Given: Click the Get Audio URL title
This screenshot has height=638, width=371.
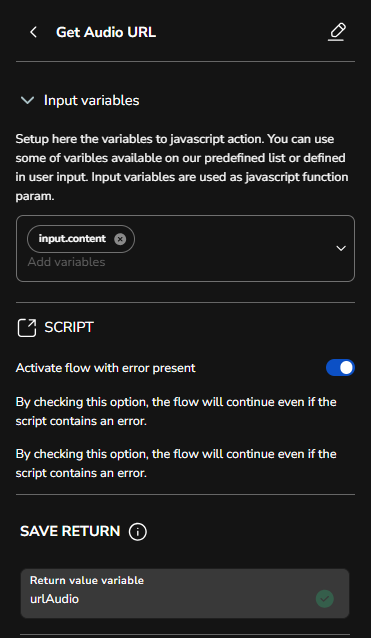Looking at the screenshot, I should click(x=106, y=33).
